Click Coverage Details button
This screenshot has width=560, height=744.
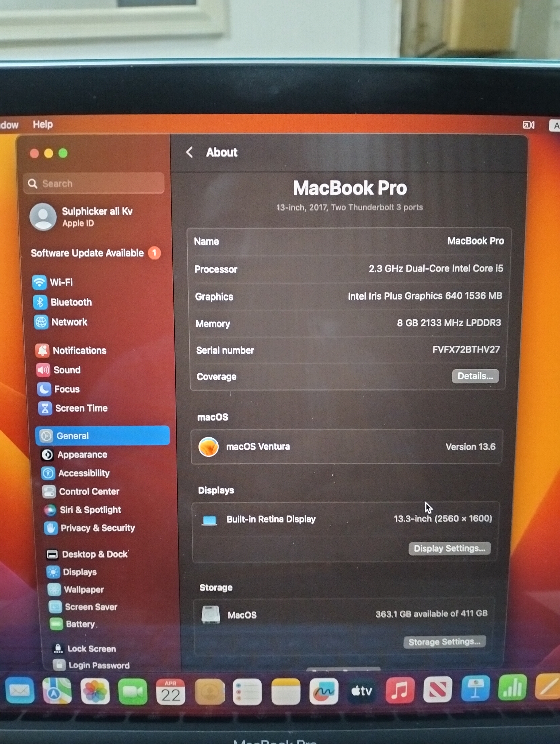475,376
